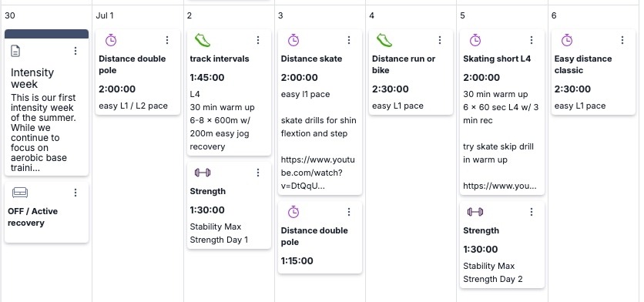Click the stopwatch icon on Jul 1 Distance double pole
This screenshot has width=644, height=302.
(111, 40)
